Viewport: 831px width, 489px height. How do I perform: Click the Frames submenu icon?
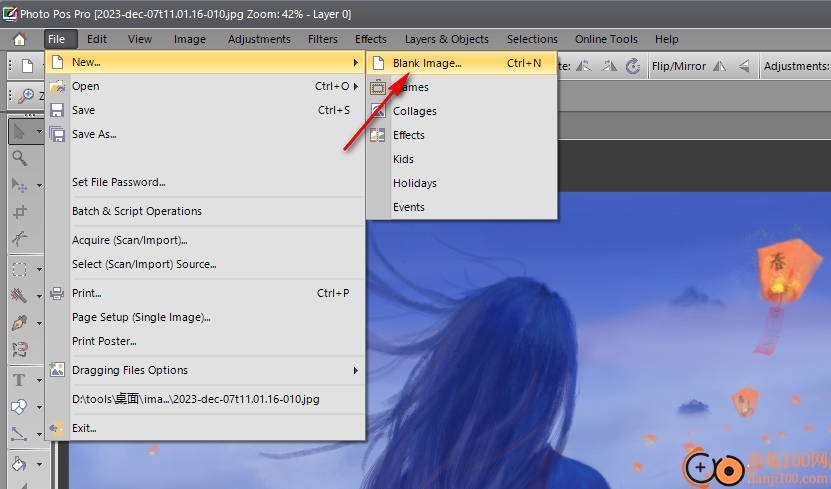(x=378, y=87)
